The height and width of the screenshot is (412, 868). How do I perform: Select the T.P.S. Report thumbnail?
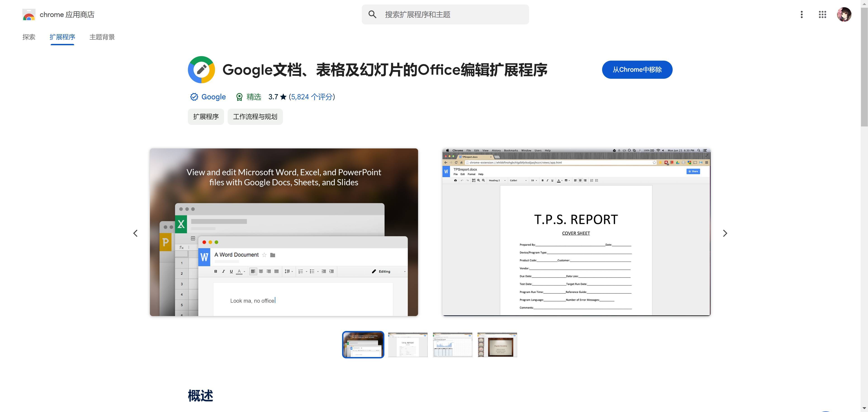pos(408,345)
